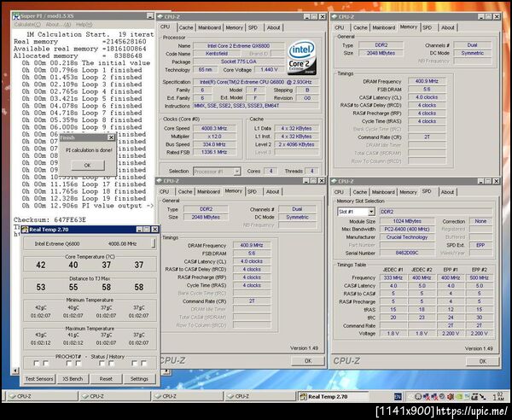The width and height of the screenshot is (512, 420).
Task: Click the Core Speed value 4008.3 MHz
Action: point(214,128)
